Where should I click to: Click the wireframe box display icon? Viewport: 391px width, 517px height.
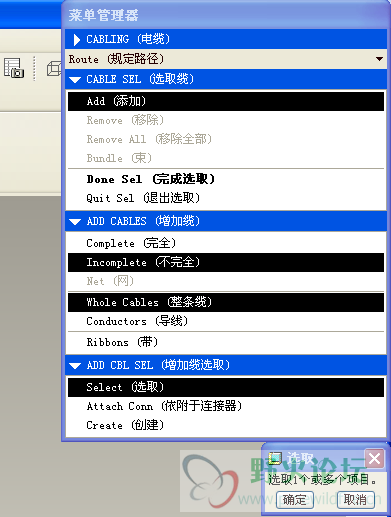(x=54, y=69)
